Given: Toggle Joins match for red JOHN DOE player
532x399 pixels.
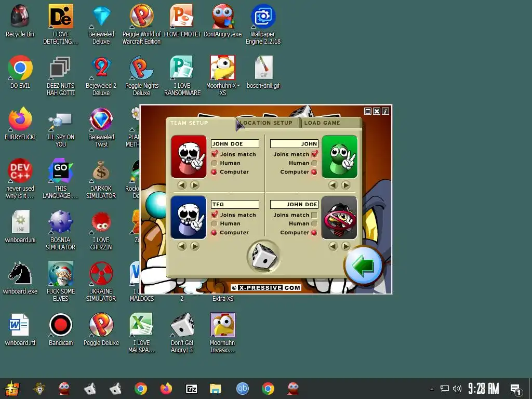Looking at the screenshot, I should pyautogui.click(x=215, y=154).
